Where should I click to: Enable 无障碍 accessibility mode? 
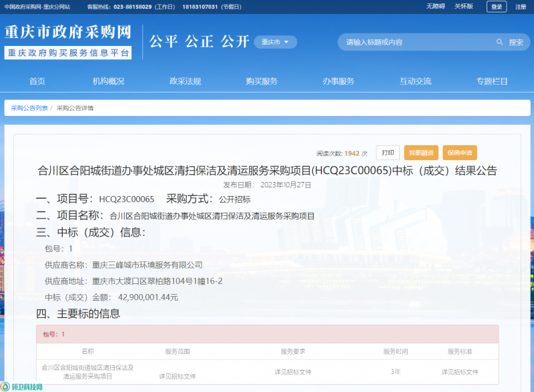coord(435,7)
